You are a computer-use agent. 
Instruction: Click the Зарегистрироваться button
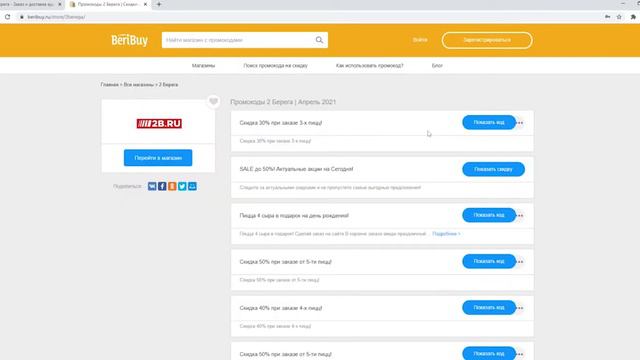point(487,40)
